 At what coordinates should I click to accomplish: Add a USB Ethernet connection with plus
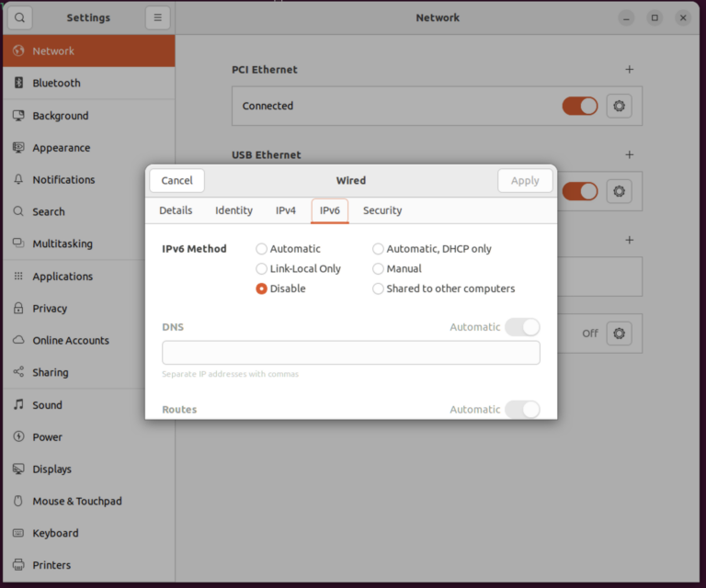click(x=630, y=154)
